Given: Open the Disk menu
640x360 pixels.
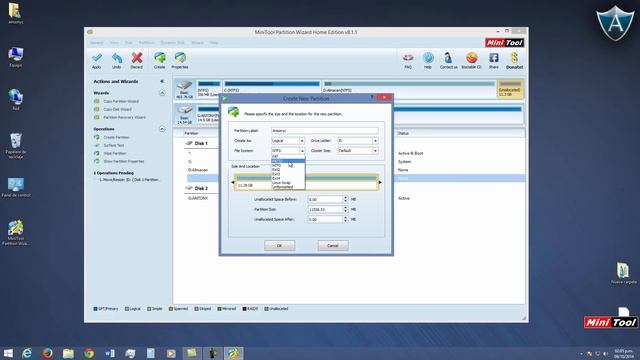Looking at the screenshot, I should [129, 42].
